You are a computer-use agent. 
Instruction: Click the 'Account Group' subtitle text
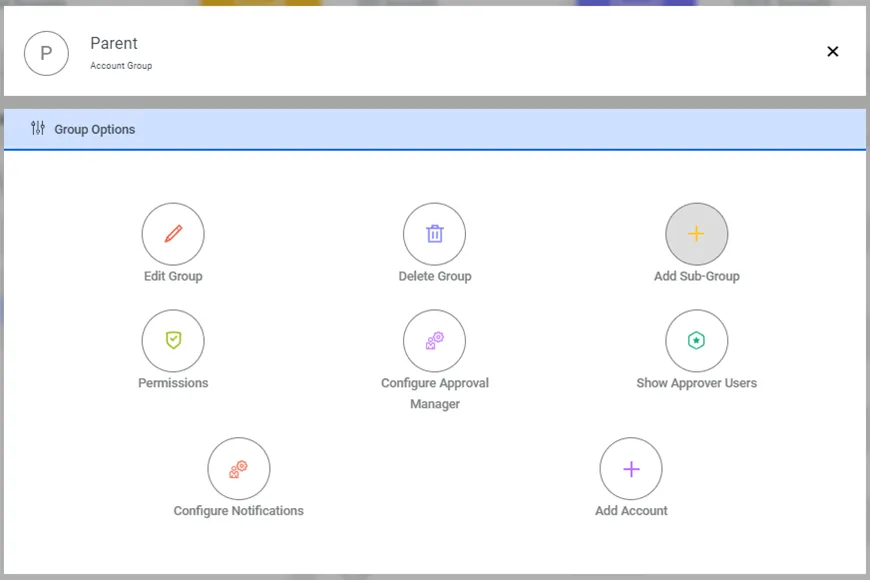click(121, 65)
